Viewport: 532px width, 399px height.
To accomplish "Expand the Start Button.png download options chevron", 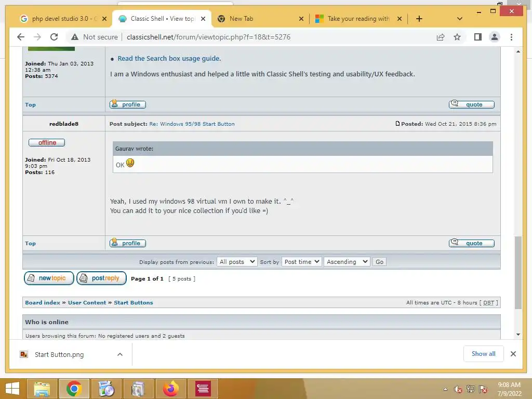I will tap(120, 354).
